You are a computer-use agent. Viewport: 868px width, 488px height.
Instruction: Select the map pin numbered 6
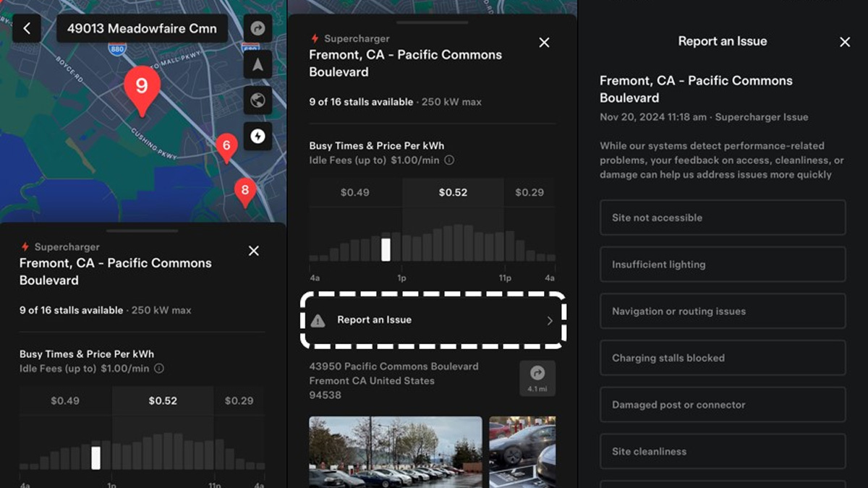tap(226, 147)
